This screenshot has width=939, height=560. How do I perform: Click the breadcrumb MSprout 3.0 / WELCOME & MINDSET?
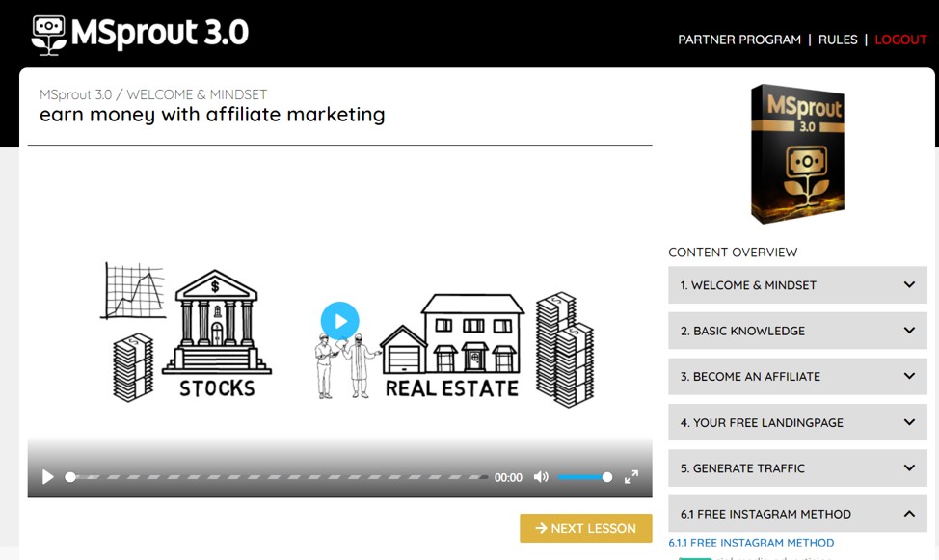(x=153, y=94)
